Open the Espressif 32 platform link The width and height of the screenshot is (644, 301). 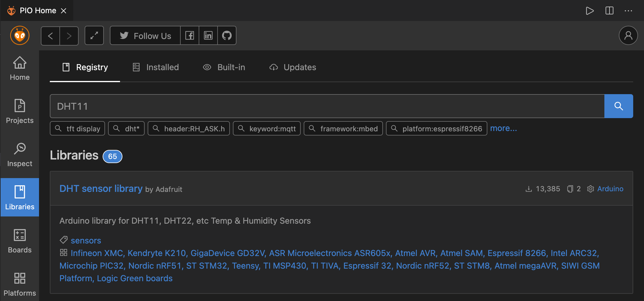coord(367,266)
